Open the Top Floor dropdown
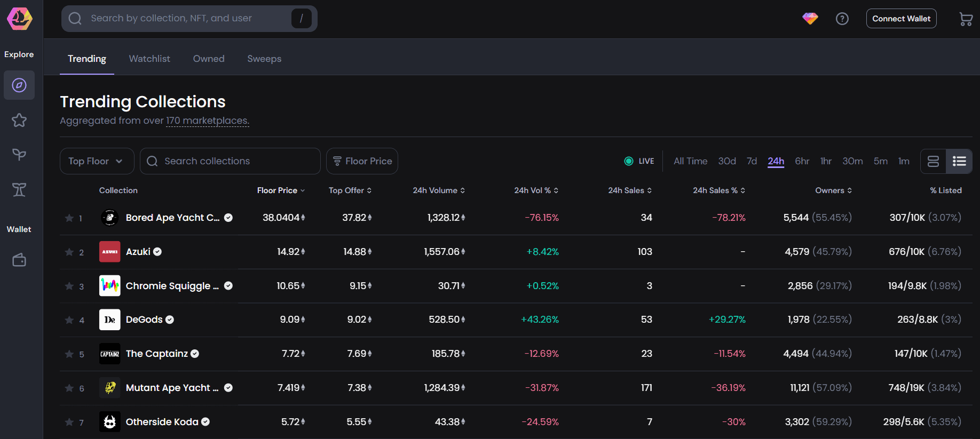Viewport: 980px width, 439px height. coord(97,161)
